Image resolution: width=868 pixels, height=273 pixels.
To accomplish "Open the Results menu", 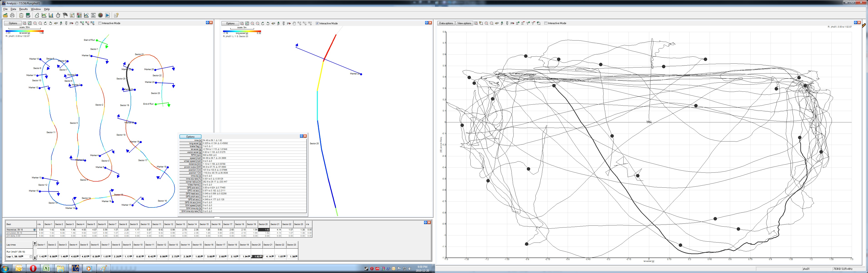I will 23,9.
